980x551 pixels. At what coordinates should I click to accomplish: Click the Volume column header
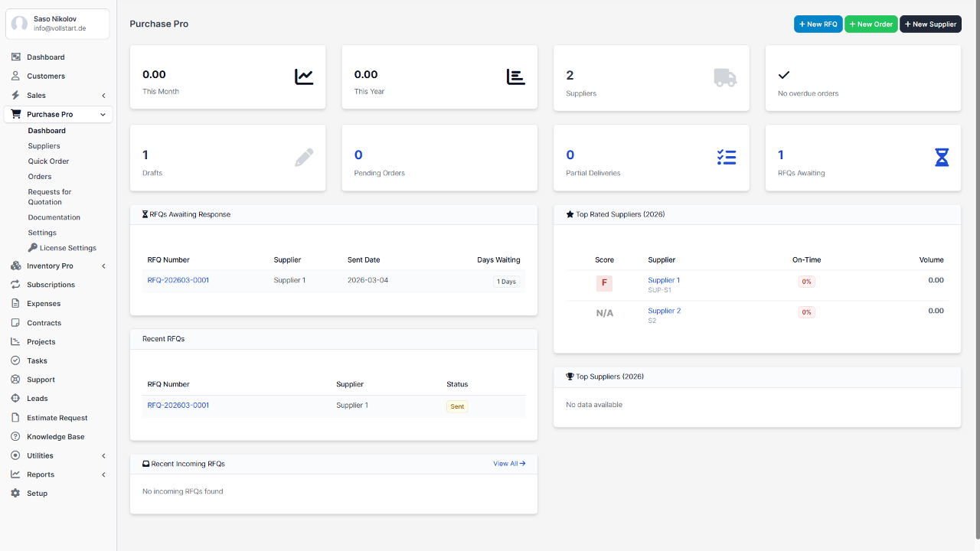tap(932, 260)
